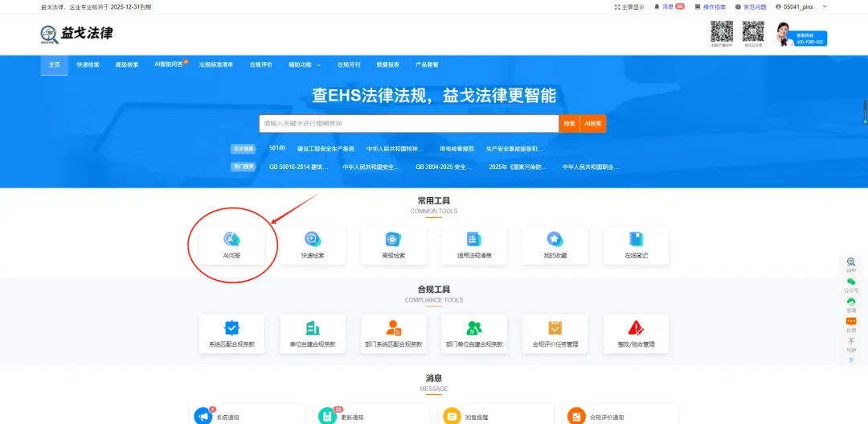This screenshot has width=868, height=424.
Task: Open 系统通知 megaphone icon
Action: [x=203, y=416]
